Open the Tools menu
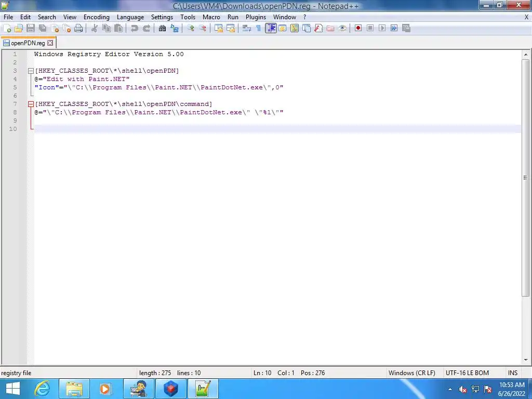Screen dimensions: 532x399 coord(188,17)
